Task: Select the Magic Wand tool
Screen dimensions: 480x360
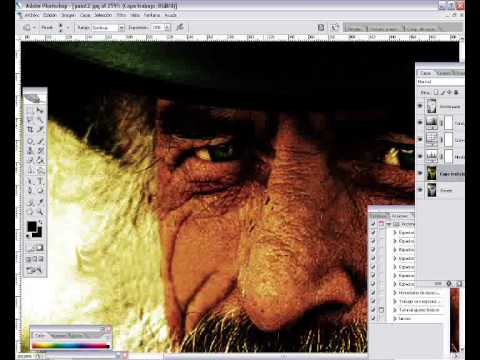Action: pyautogui.click(x=40, y=120)
